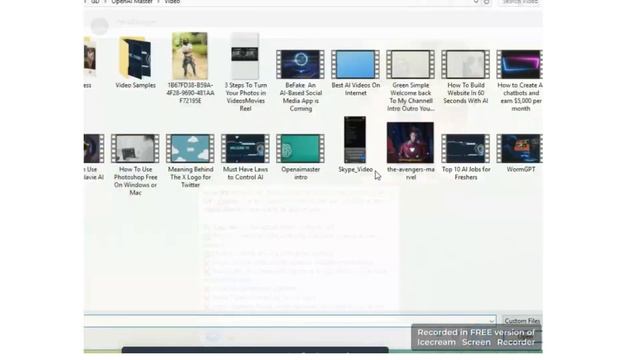
Task: Select How To Build Website In 60 Seconds video
Action: (x=466, y=76)
